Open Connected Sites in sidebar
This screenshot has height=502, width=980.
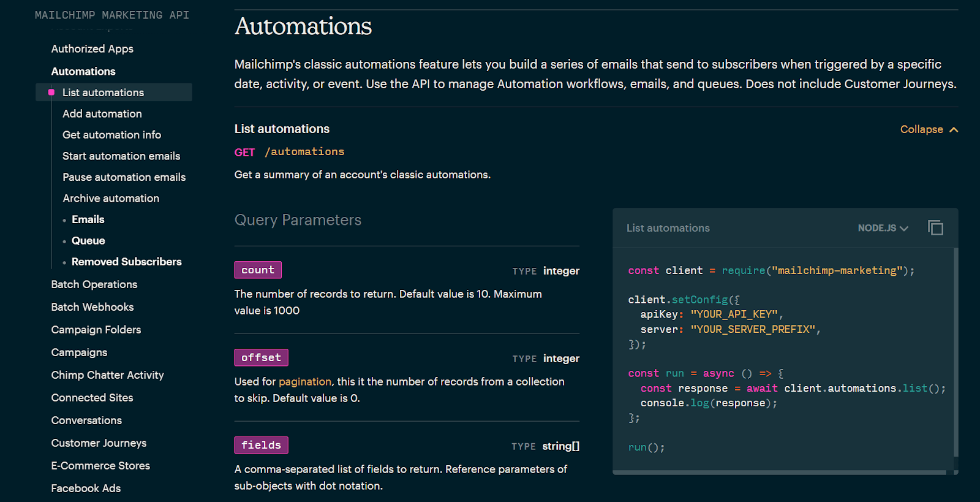(92, 398)
